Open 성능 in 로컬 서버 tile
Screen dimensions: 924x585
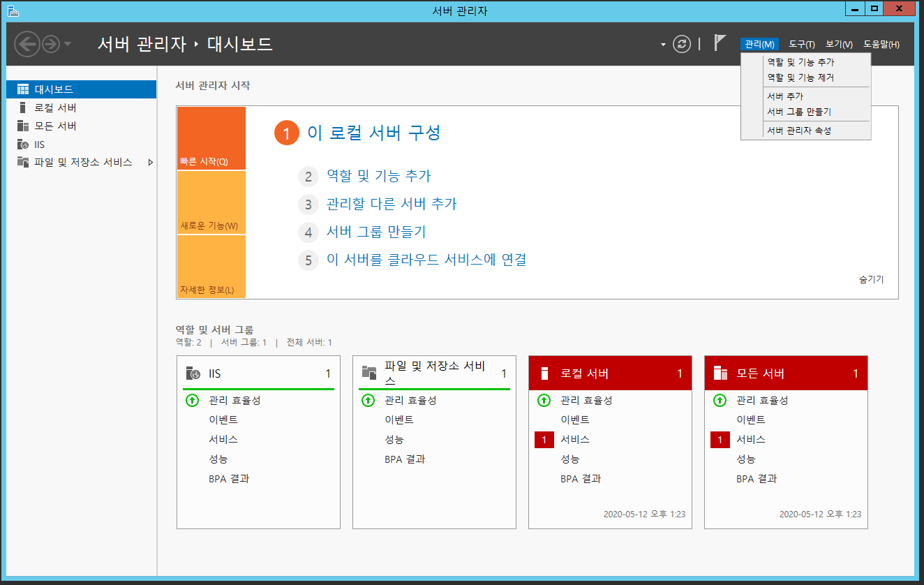point(570,459)
